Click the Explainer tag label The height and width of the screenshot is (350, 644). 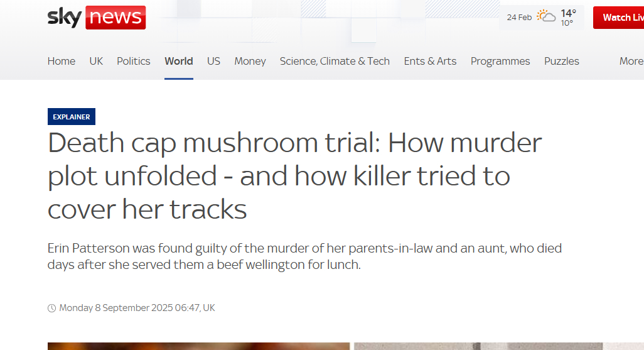click(72, 117)
